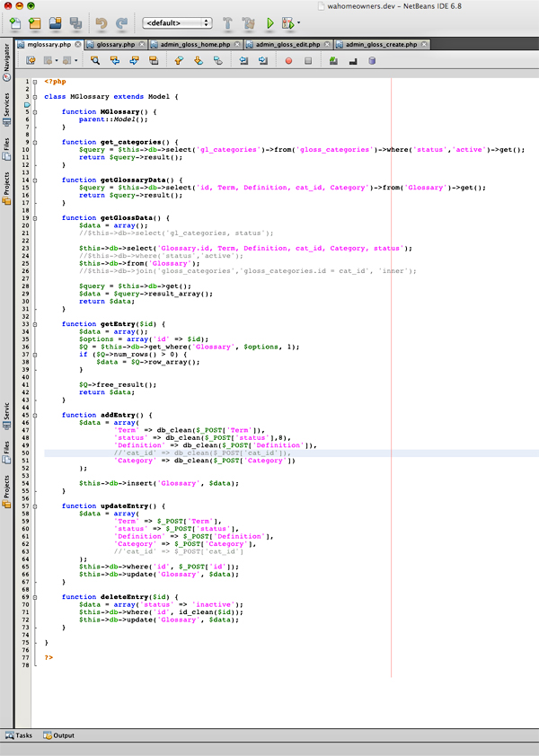The height and width of the screenshot is (756, 539).
Task: Open the upper Services side panel
Action: click(x=7, y=110)
